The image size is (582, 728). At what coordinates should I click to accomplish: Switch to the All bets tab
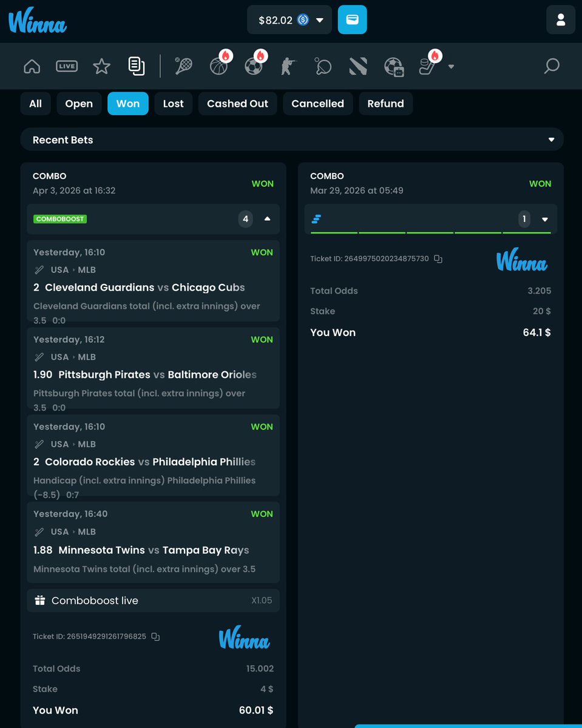(x=36, y=104)
